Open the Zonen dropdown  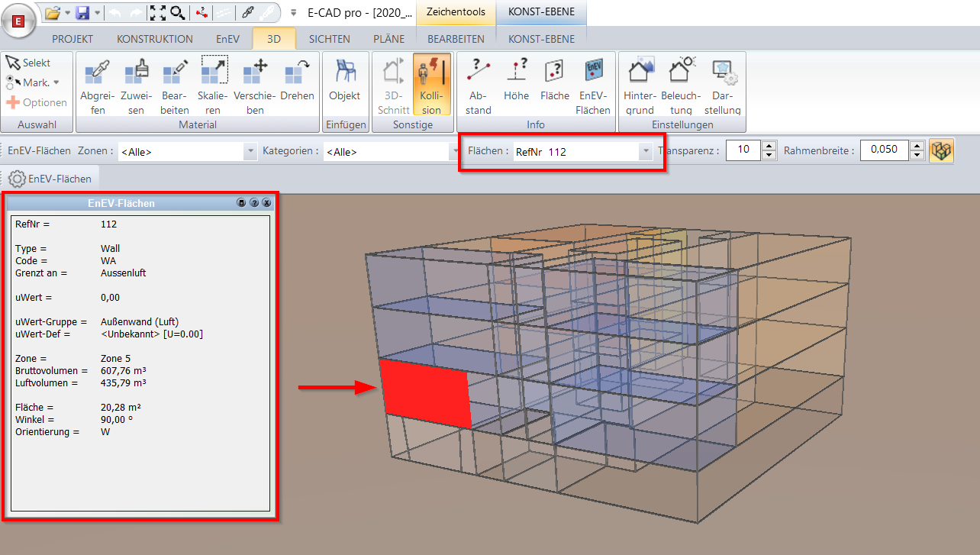pyautogui.click(x=250, y=150)
